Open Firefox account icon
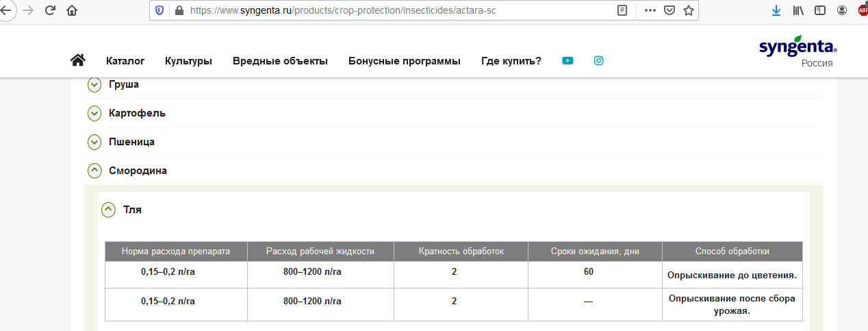 [842, 10]
